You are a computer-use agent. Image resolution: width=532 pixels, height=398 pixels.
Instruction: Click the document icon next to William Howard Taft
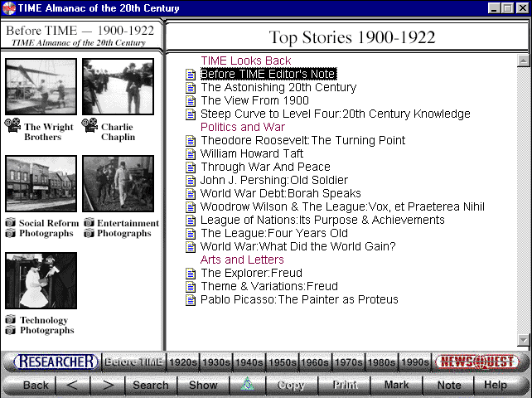[191, 154]
